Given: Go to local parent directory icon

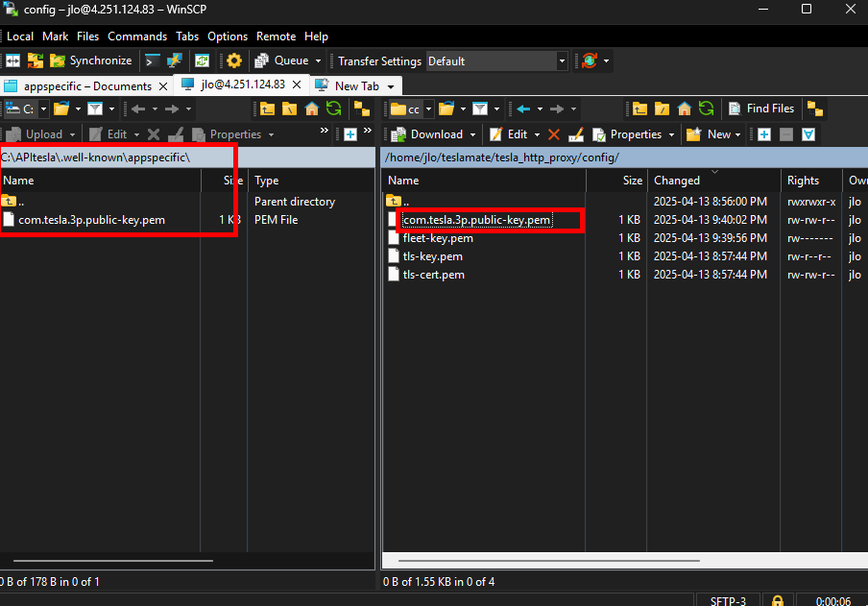Looking at the screenshot, I should [x=267, y=109].
